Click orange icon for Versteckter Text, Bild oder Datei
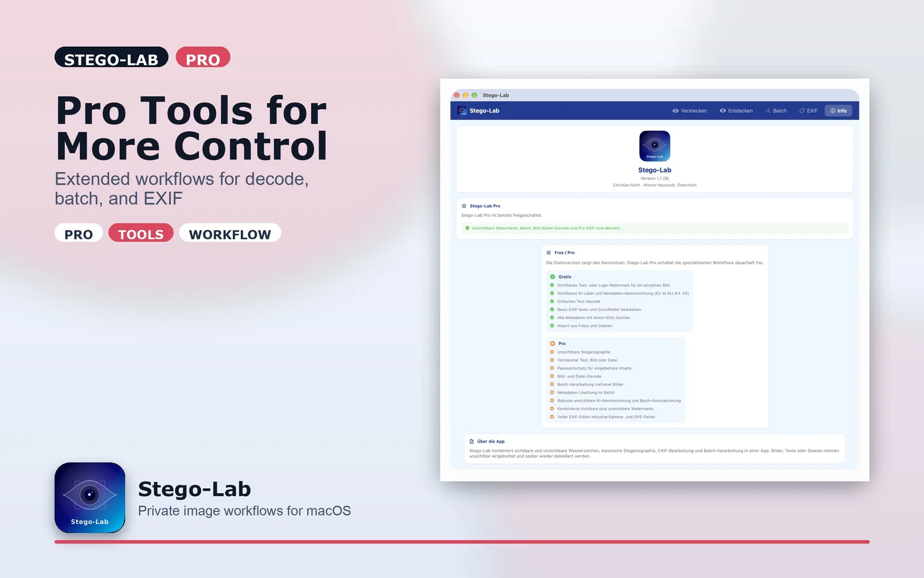This screenshot has height=578, width=924. [552, 360]
